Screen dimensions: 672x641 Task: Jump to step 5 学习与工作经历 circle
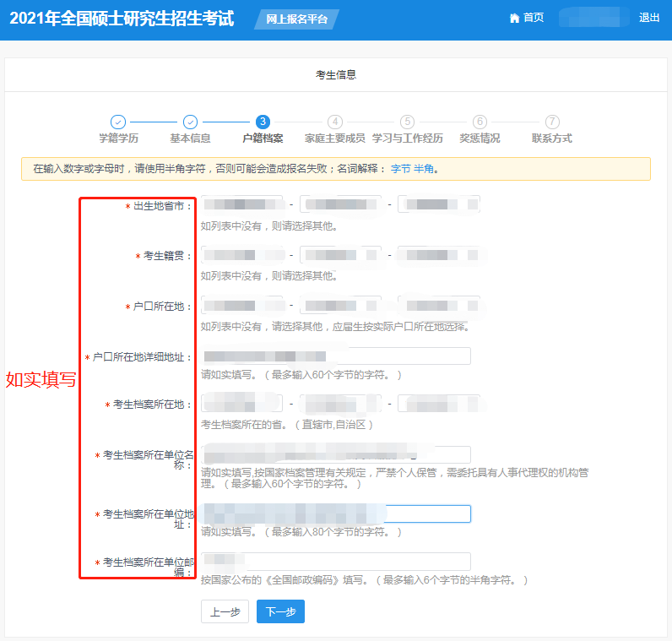point(408,122)
